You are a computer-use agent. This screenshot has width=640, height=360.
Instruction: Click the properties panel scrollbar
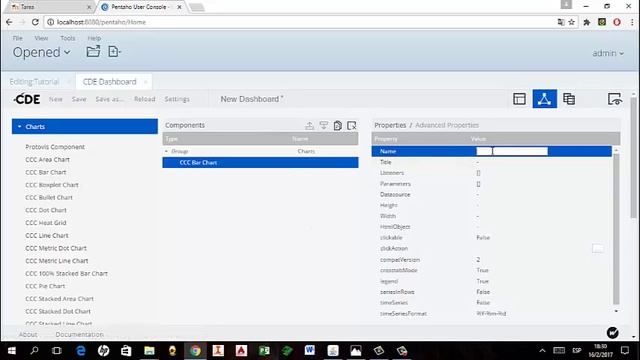[x=616, y=229]
